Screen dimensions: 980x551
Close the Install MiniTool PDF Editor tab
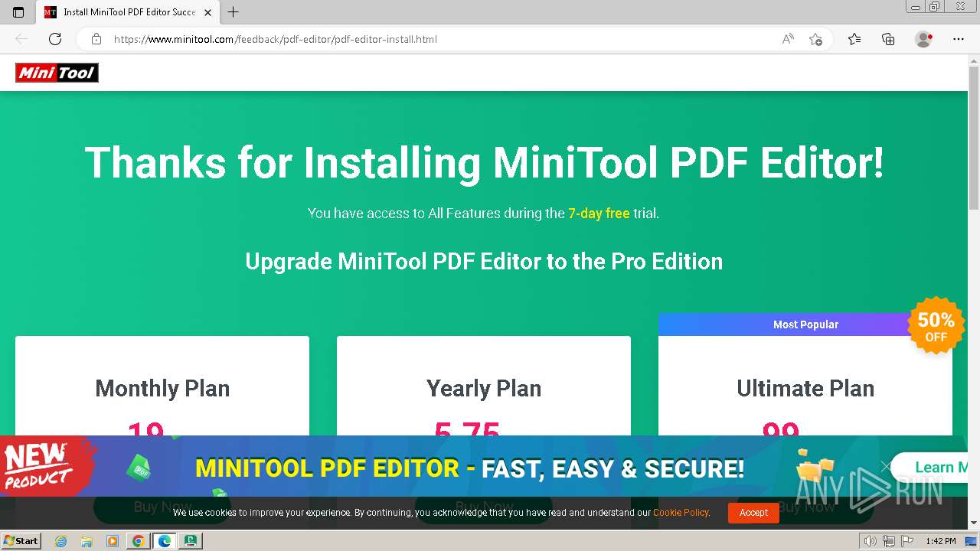(x=207, y=12)
